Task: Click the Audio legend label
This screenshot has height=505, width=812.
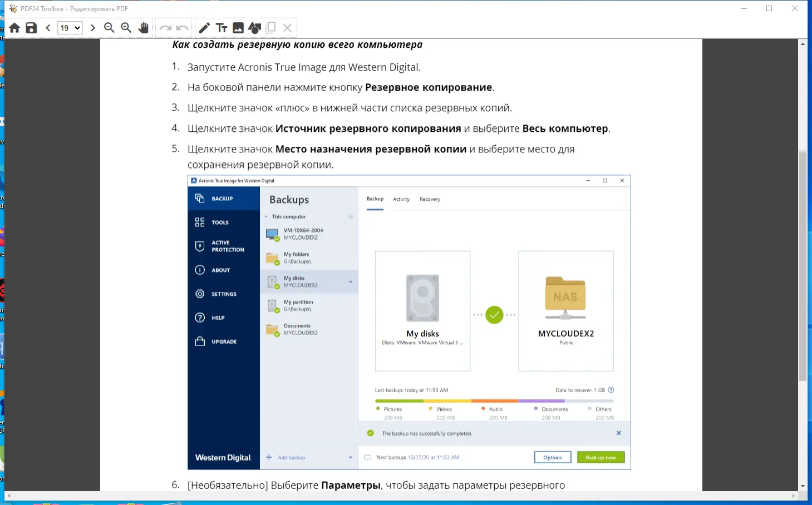Action: point(496,409)
